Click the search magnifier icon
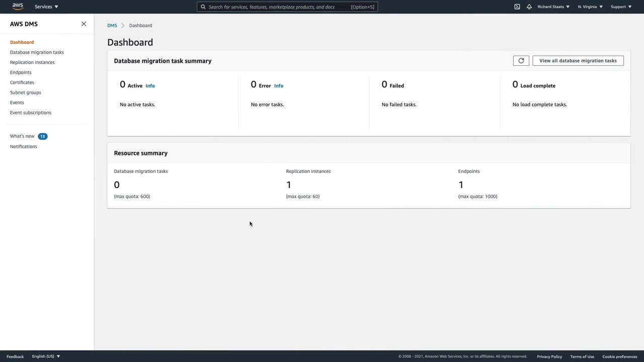 coord(203,7)
